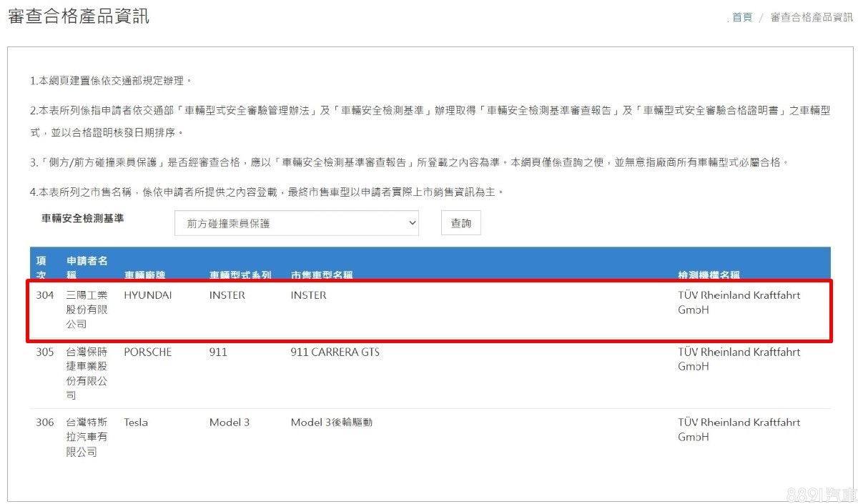858x504 pixels.
Task: Click applicant 台灣特斯拉汽車有限公司
Action: [x=87, y=437]
